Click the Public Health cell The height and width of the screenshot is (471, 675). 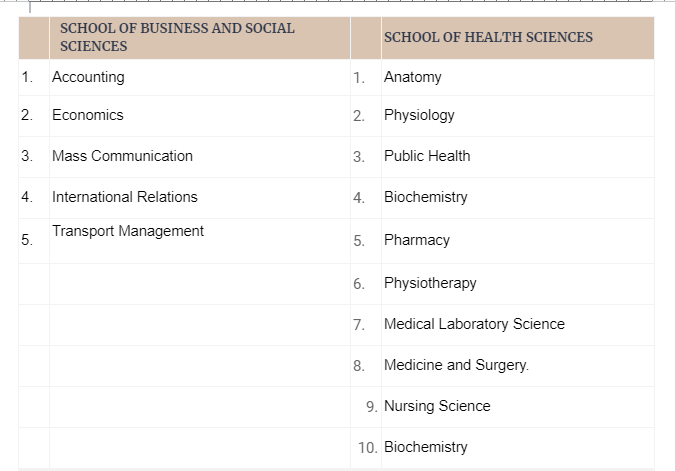pyautogui.click(x=517, y=157)
